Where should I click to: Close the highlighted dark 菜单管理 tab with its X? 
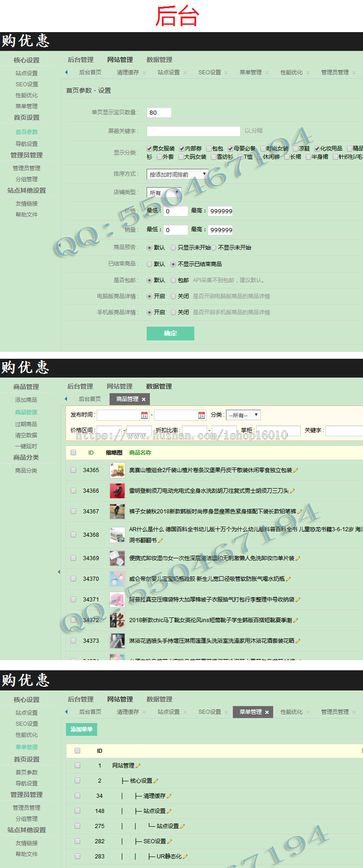tap(267, 712)
